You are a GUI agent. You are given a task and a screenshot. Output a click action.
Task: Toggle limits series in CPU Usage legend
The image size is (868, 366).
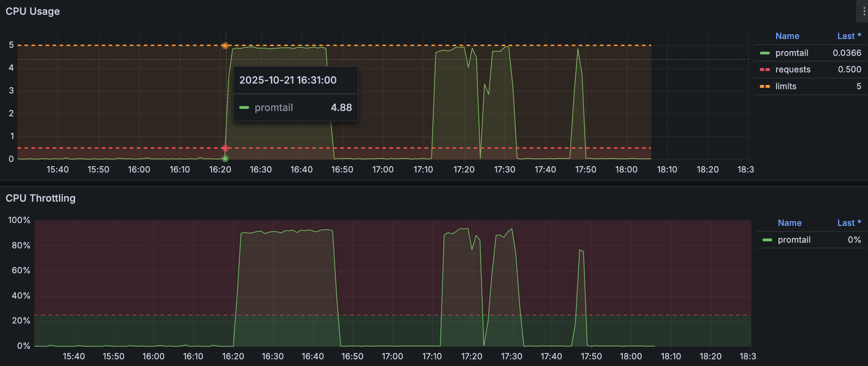pyautogui.click(x=786, y=86)
